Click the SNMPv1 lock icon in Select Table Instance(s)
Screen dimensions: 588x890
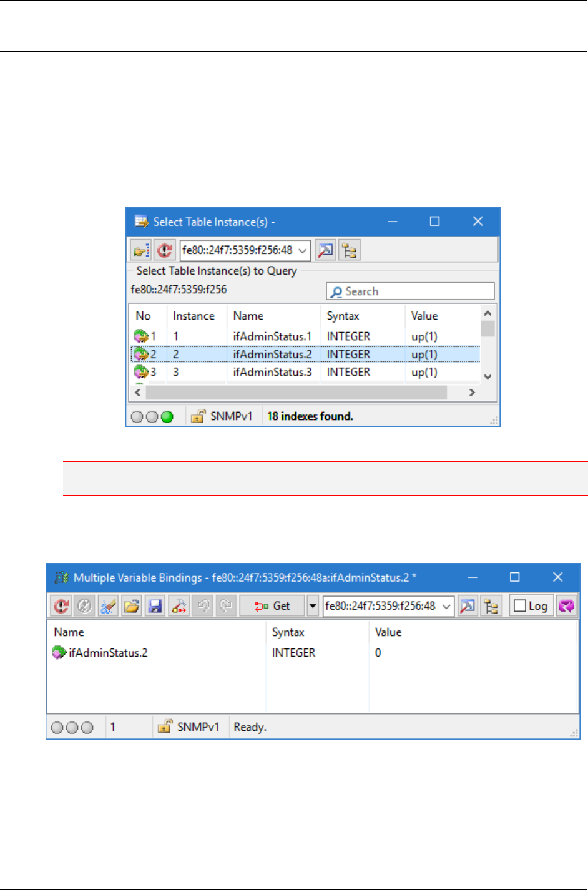tap(198, 416)
